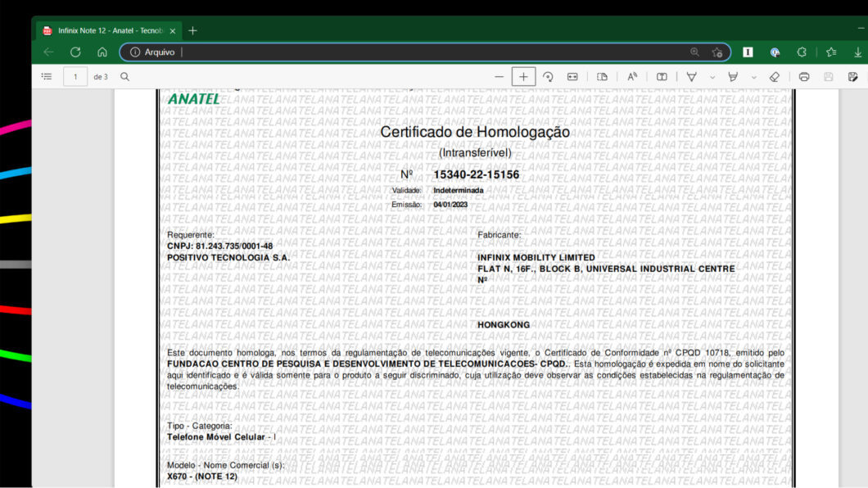This screenshot has width=868, height=488.
Task: Click the emission date 04/01/2023
Action: pos(450,205)
